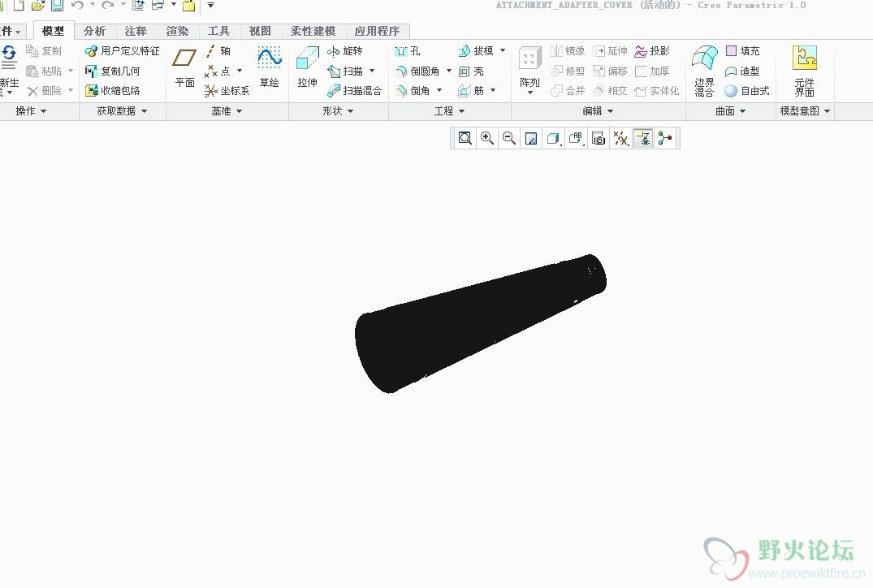Select the 模型 tab
The height and width of the screenshot is (588, 873).
tap(53, 31)
